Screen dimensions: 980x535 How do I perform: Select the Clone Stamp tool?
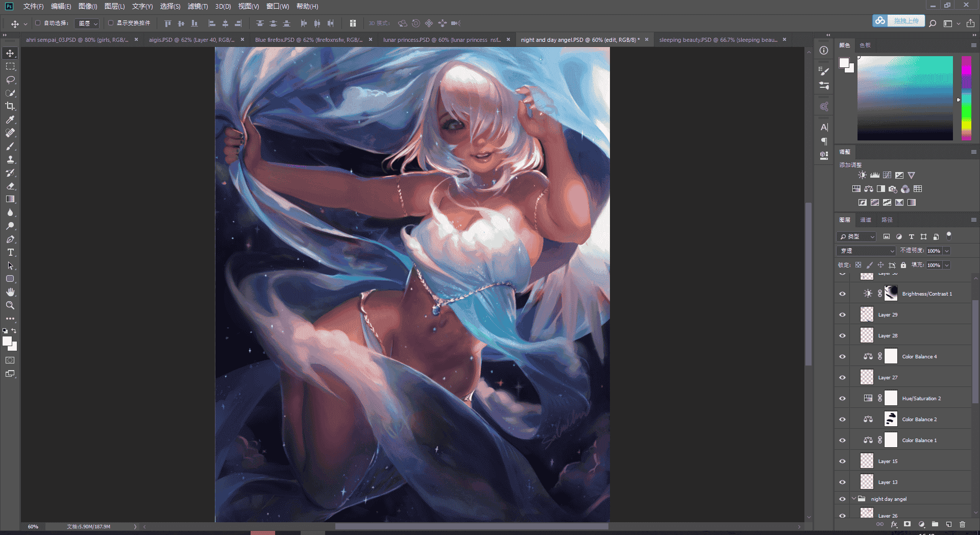(x=10, y=159)
